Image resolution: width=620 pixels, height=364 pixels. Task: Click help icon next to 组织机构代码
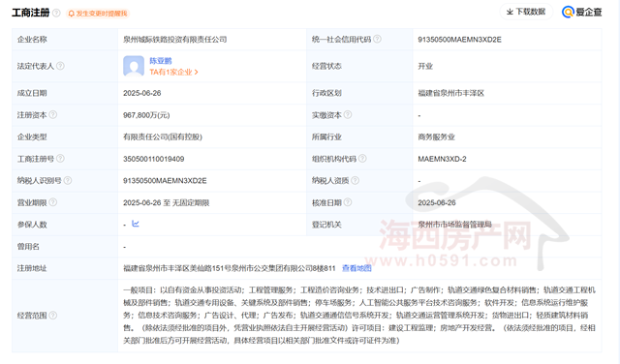click(362, 159)
